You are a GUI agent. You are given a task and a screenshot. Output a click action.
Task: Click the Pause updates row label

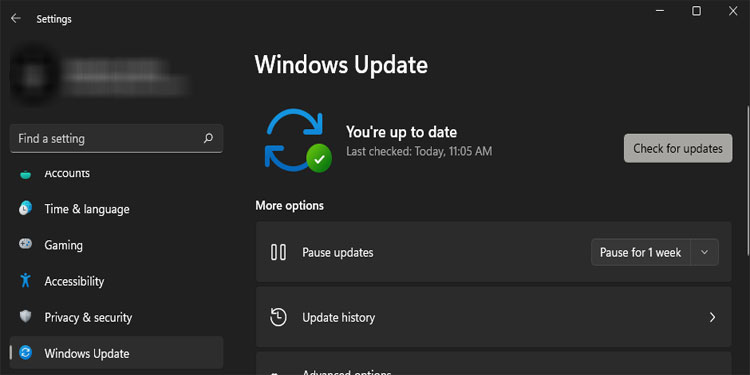click(338, 252)
